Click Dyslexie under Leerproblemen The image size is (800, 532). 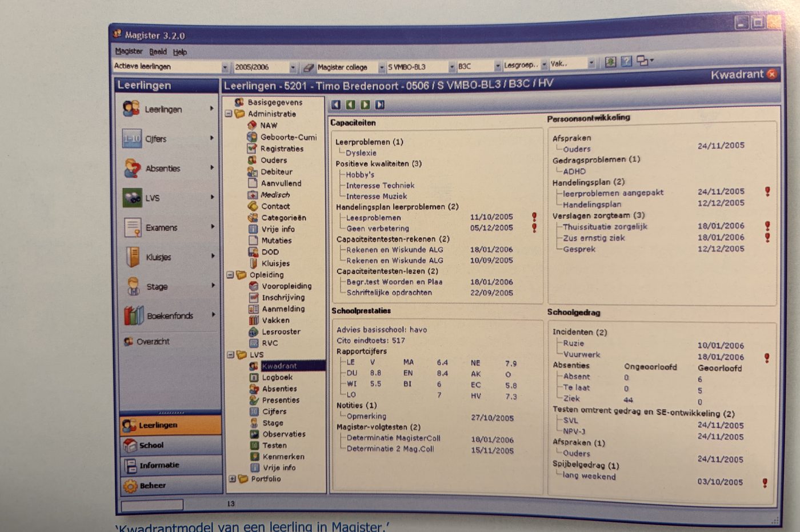pyautogui.click(x=361, y=153)
